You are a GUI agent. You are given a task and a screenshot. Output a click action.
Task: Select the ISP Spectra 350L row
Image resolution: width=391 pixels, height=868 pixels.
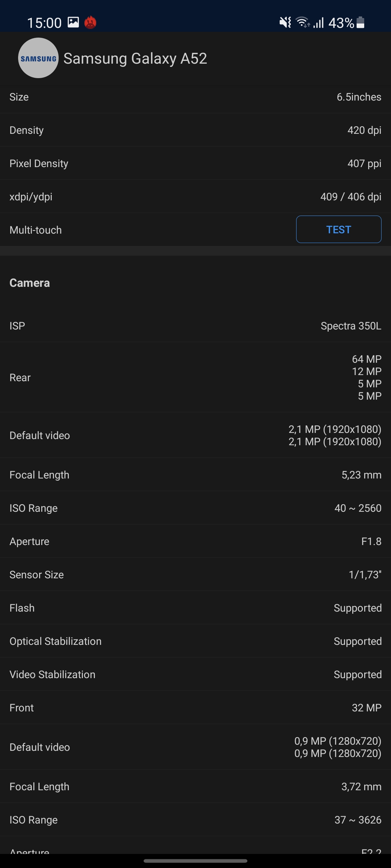click(195, 326)
